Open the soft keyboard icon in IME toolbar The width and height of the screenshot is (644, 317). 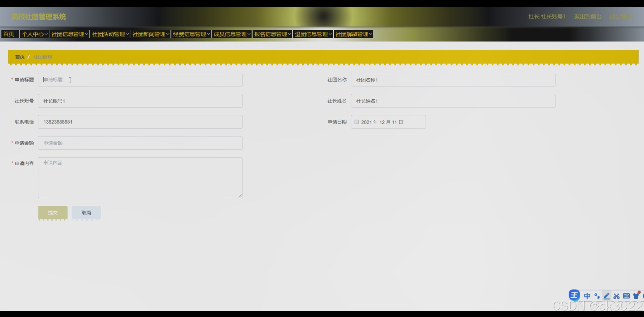tap(626, 296)
